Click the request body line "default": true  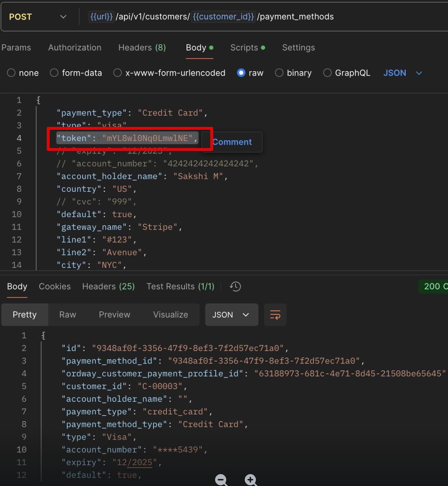(96, 214)
